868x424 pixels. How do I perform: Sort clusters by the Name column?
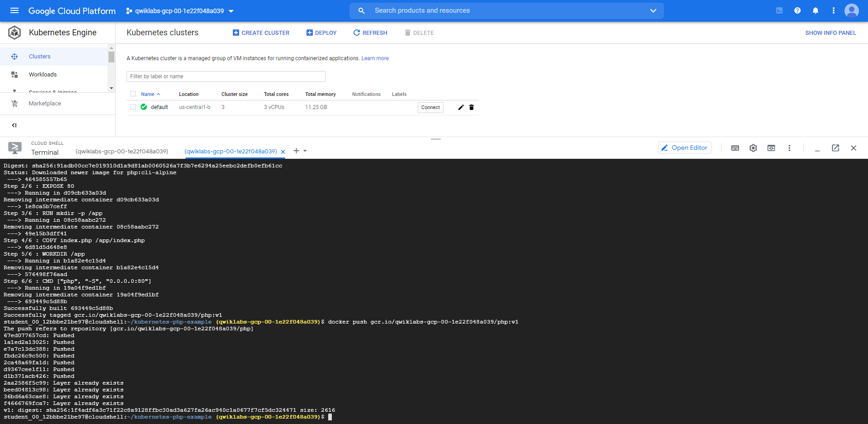point(151,94)
